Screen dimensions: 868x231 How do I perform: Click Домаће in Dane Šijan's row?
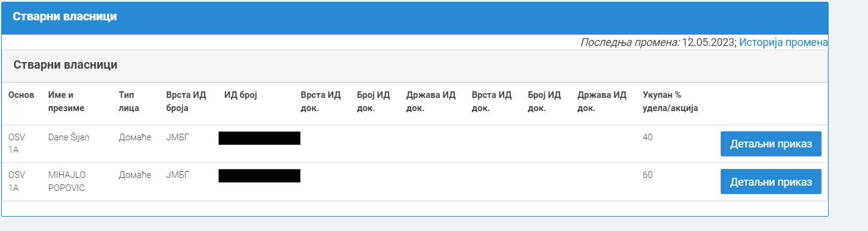[x=135, y=137]
